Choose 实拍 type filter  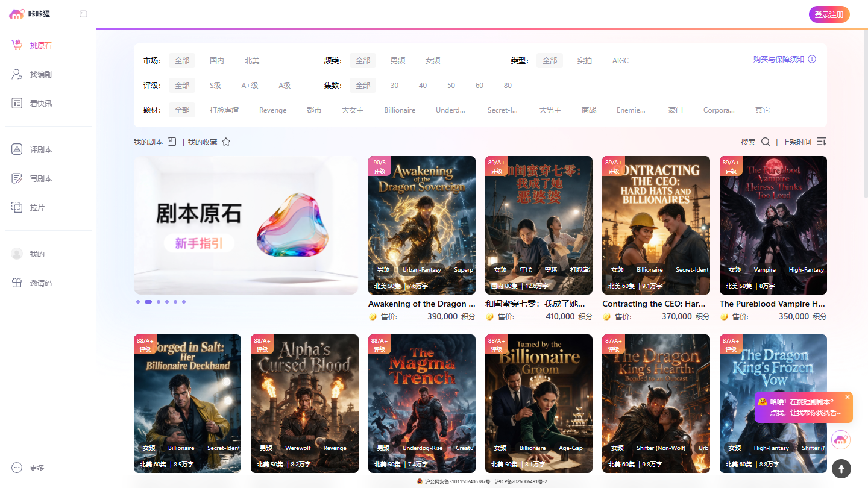click(x=585, y=60)
